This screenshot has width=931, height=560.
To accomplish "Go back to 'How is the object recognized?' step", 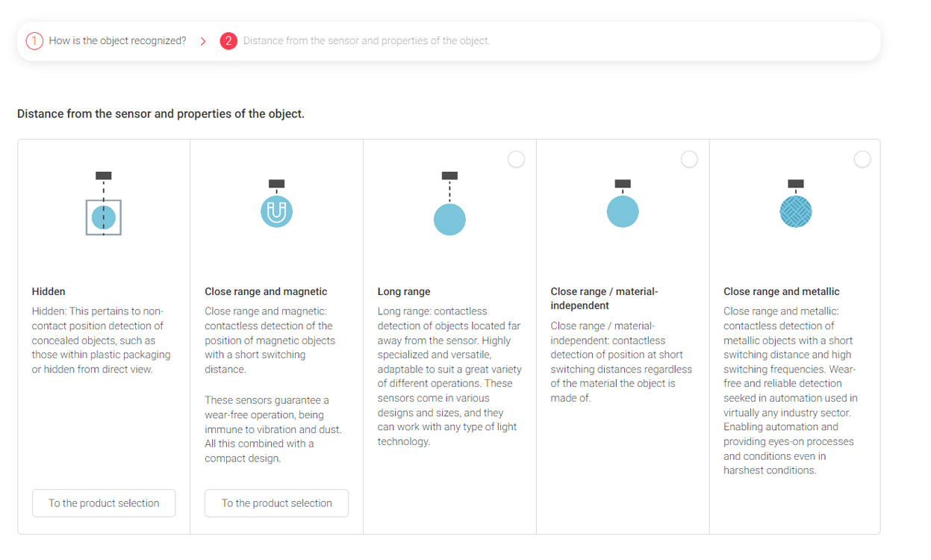I will (118, 41).
